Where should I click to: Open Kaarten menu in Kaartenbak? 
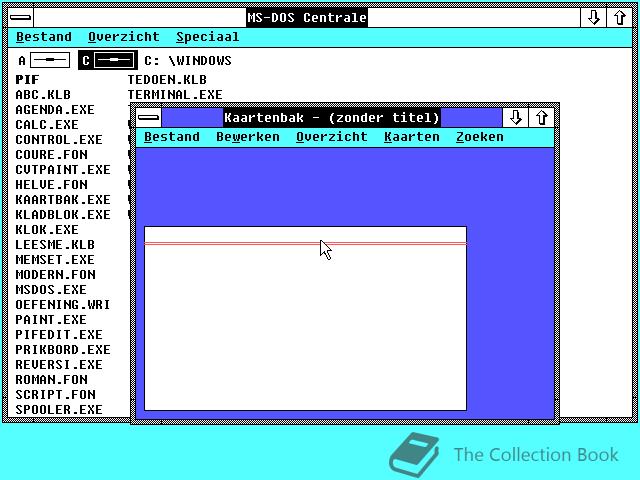pyautogui.click(x=411, y=137)
